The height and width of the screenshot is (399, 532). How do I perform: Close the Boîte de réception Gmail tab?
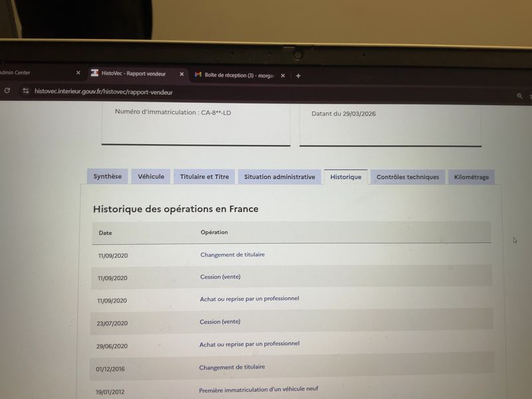283,76
